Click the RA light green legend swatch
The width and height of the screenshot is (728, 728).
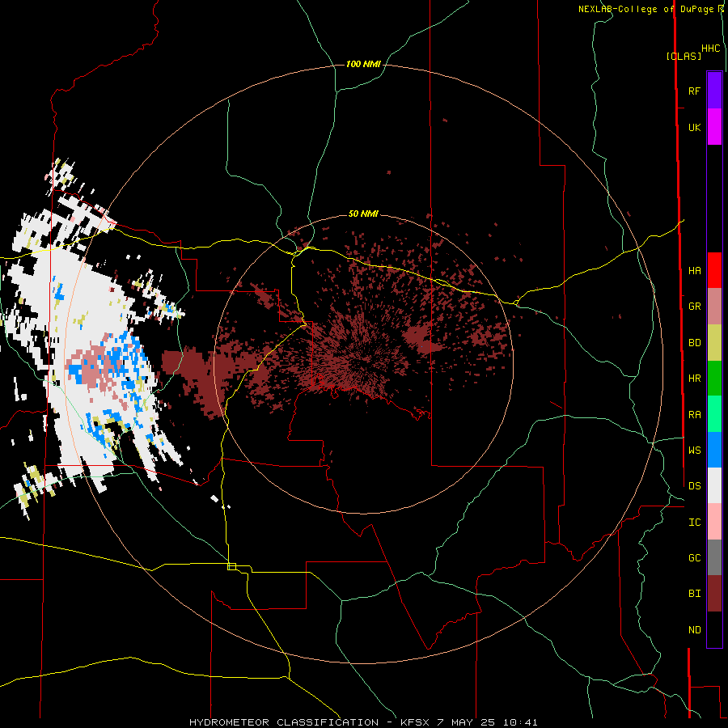[714, 414]
